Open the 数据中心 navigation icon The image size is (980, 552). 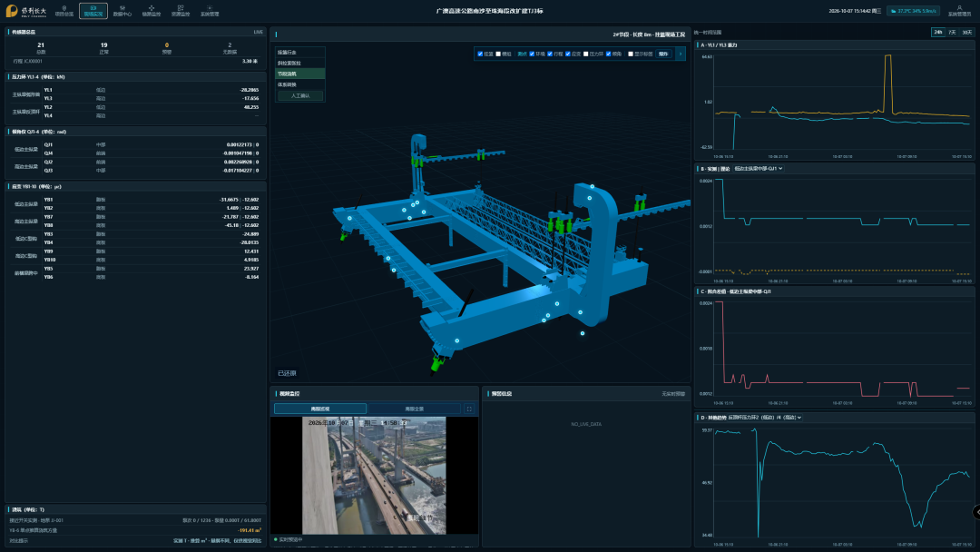pyautogui.click(x=122, y=11)
